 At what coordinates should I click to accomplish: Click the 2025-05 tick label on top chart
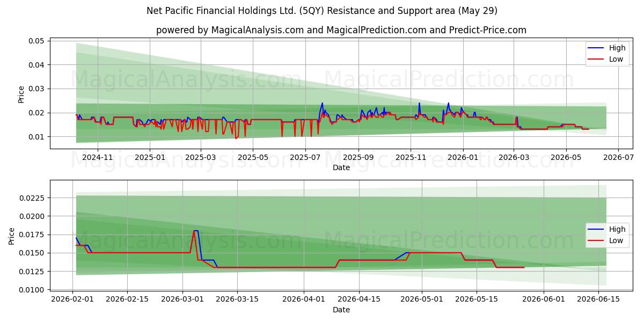coord(253,157)
